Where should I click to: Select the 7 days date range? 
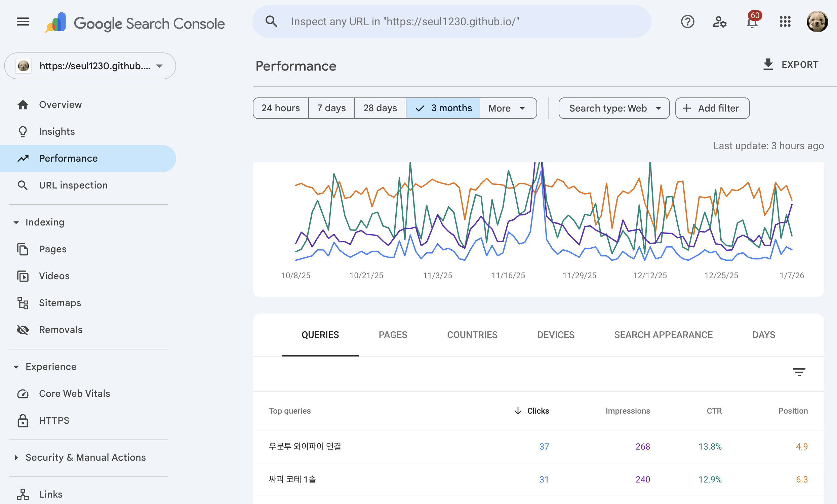pos(331,108)
